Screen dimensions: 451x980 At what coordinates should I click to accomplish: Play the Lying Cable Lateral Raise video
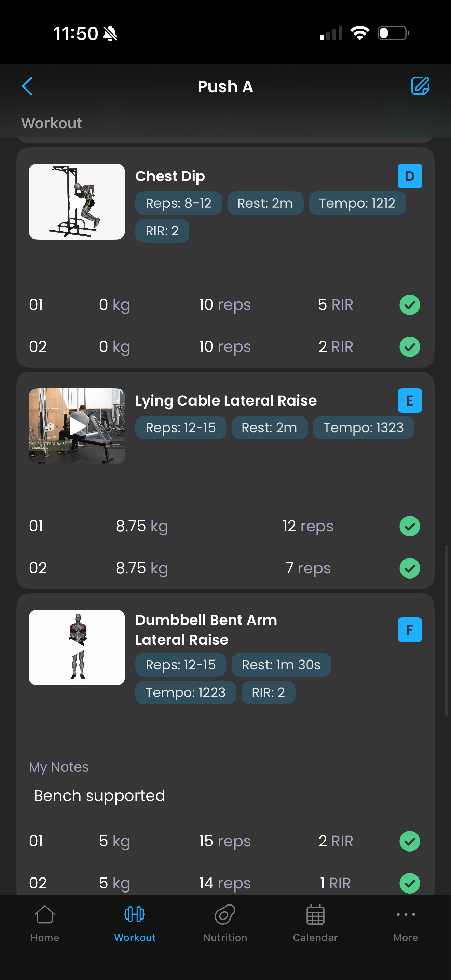coord(77,426)
